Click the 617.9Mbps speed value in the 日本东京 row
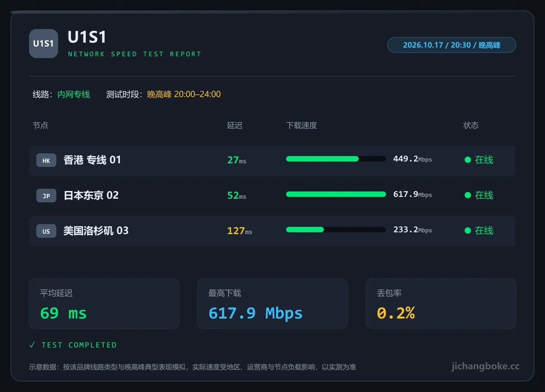 412,194
